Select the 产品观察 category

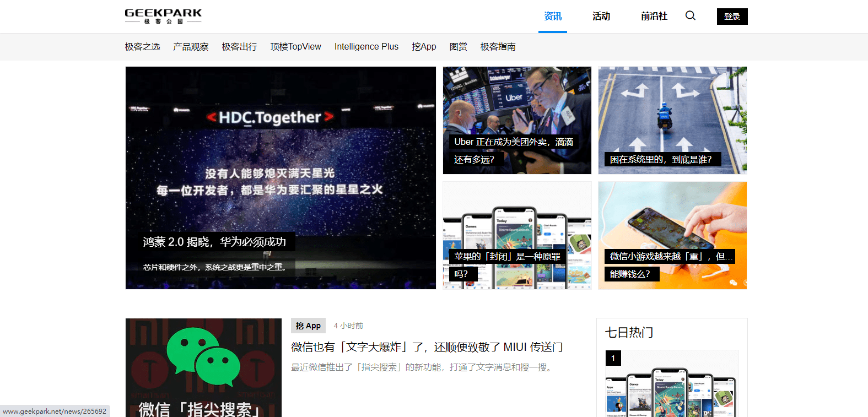point(191,47)
